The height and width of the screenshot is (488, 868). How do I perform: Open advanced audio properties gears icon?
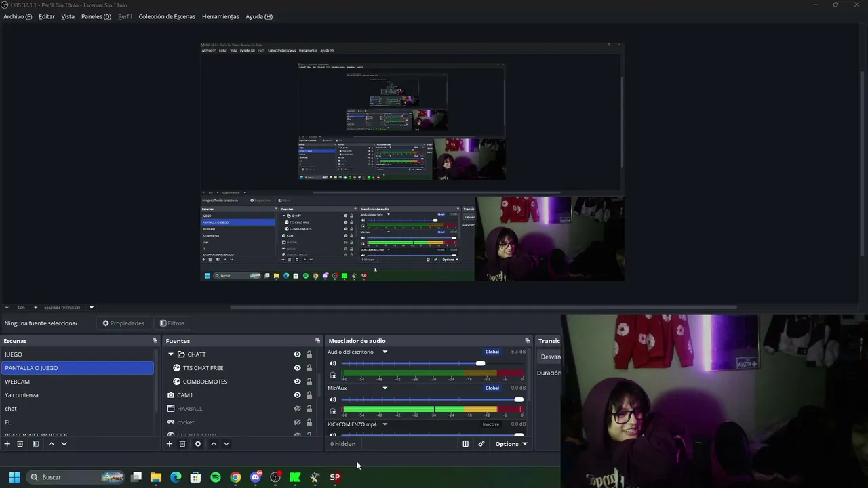(x=481, y=444)
